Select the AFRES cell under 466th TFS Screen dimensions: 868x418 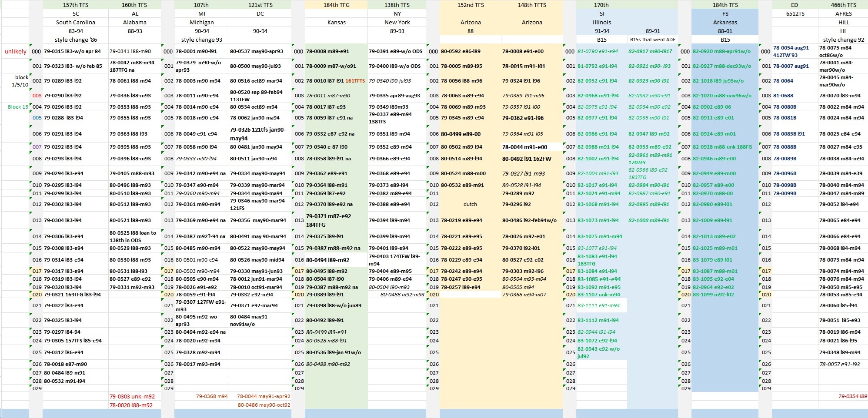click(843, 13)
